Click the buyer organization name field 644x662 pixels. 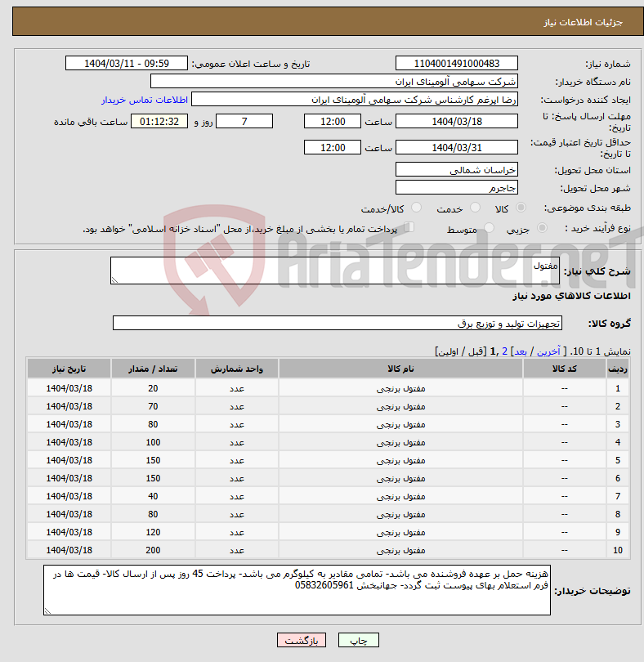pyautogui.click(x=333, y=82)
